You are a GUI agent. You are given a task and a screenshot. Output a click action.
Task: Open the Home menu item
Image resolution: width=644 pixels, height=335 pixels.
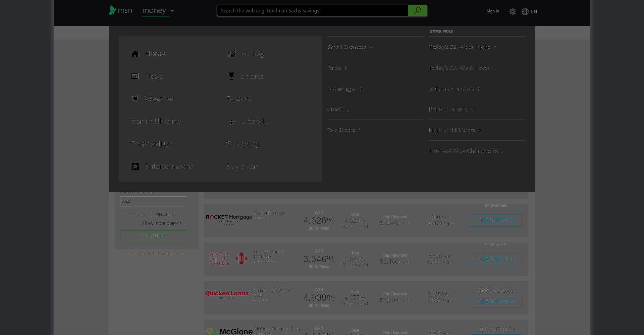tap(155, 54)
